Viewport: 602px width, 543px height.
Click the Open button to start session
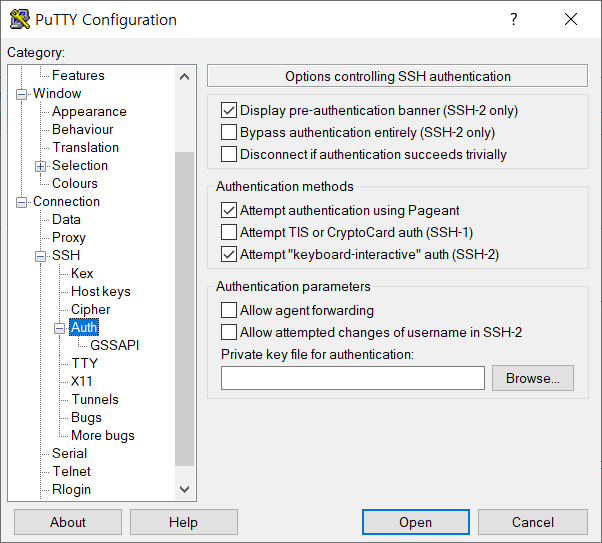(415, 522)
